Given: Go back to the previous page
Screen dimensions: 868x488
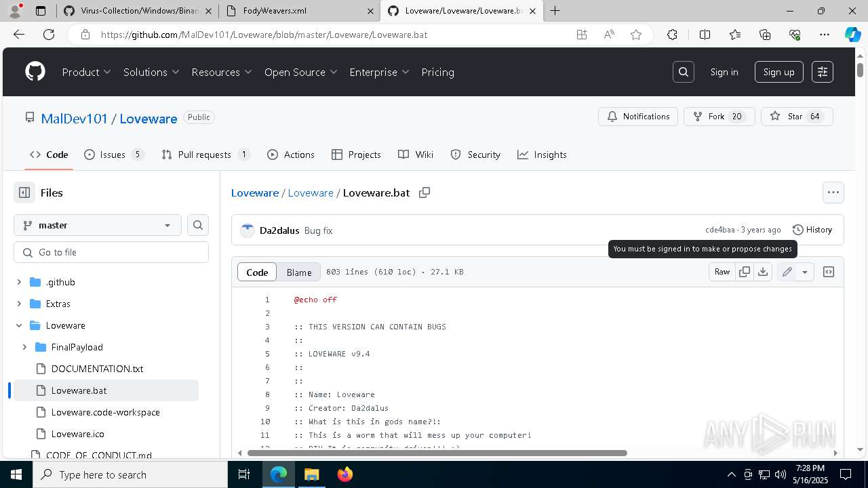Looking at the screenshot, I should pos(19,35).
